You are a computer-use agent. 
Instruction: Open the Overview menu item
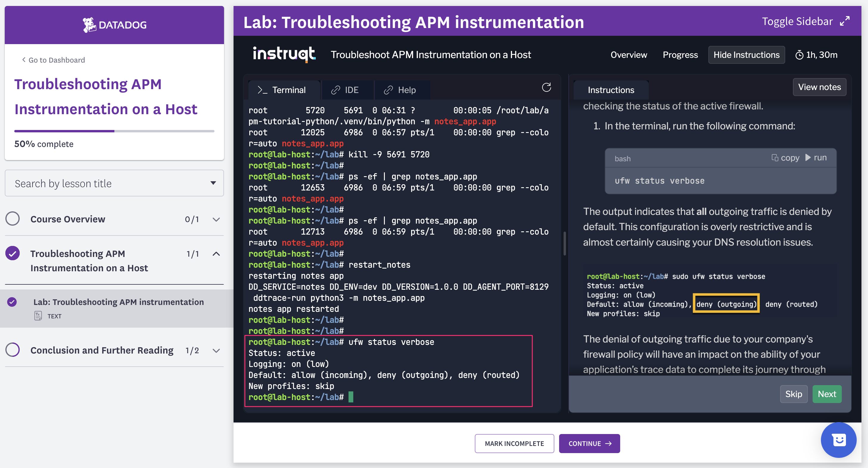click(x=629, y=55)
